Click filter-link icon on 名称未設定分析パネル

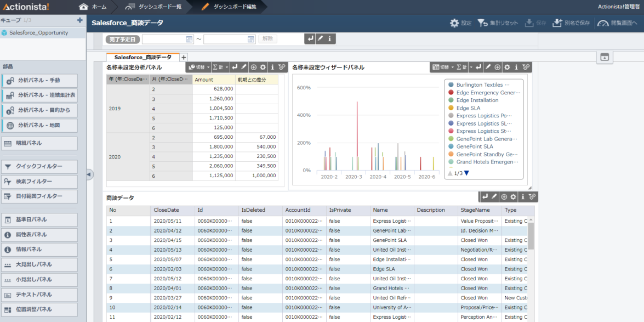point(281,67)
